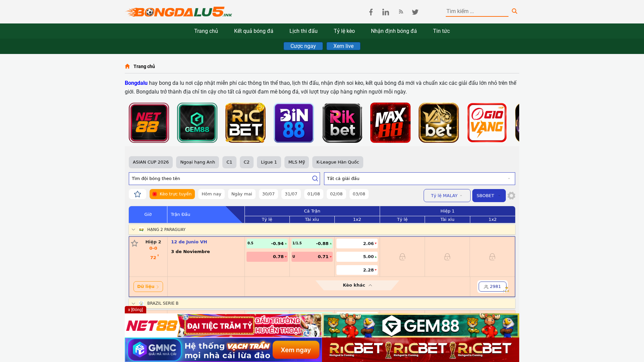This screenshot has height=362, width=644.
Task: Click the locked half-time 1x2 cell
Action: [x=492, y=257]
